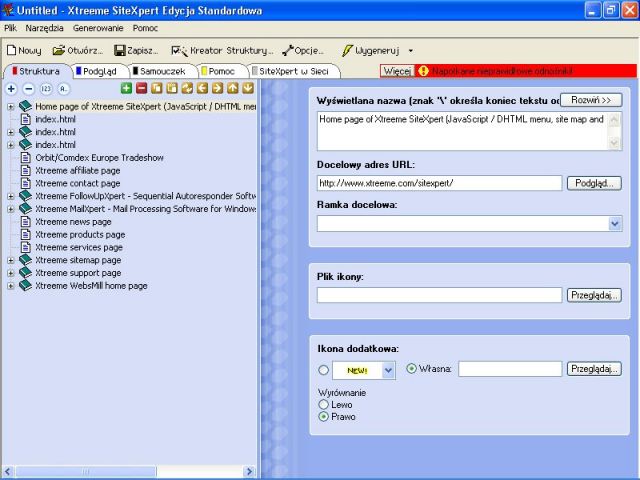Open the Plik menu

coord(10,28)
